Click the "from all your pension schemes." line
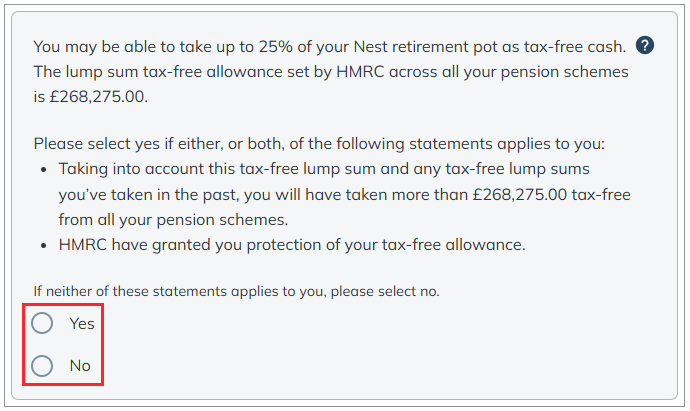 (173, 220)
